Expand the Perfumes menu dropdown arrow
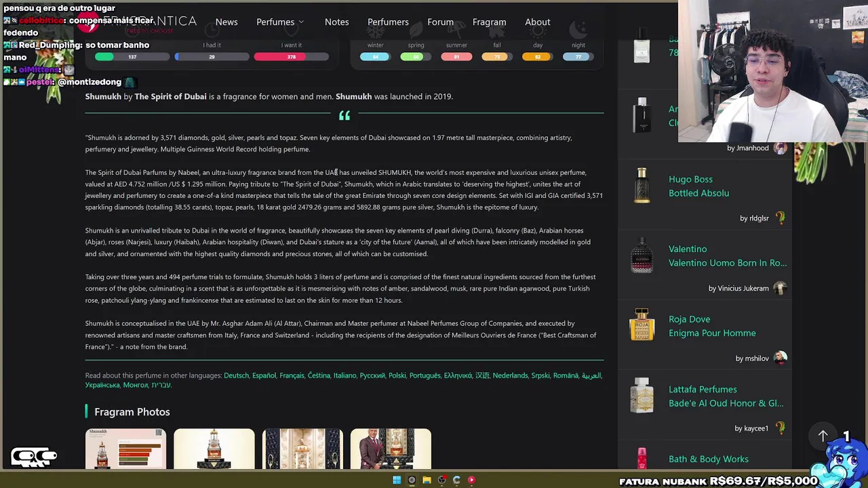Viewport: 868px width, 488px height. pyautogui.click(x=301, y=22)
